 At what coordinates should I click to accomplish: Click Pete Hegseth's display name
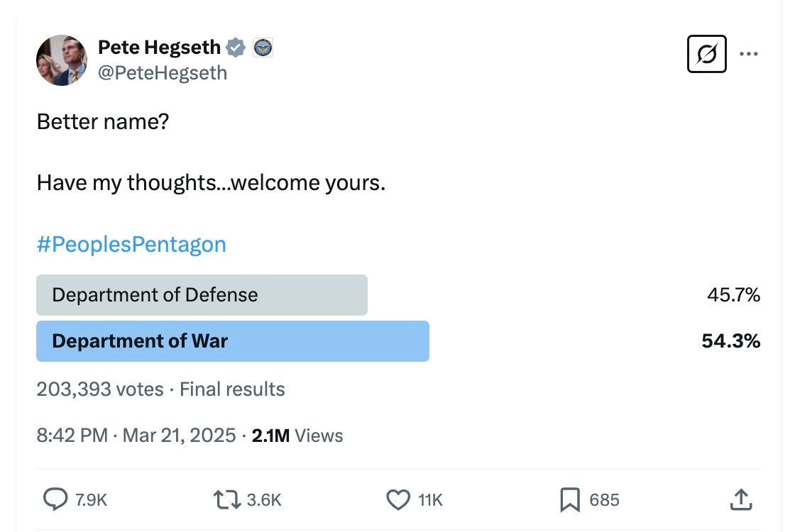pos(158,47)
